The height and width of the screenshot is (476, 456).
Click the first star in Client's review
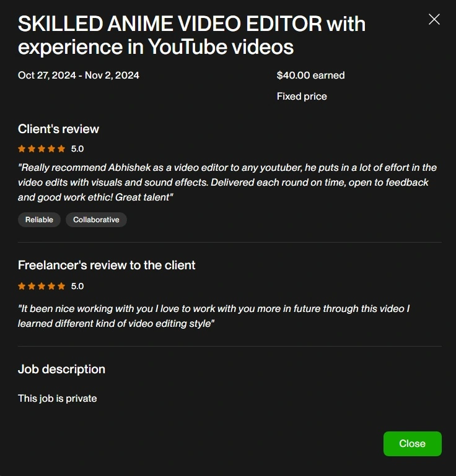pos(22,149)
